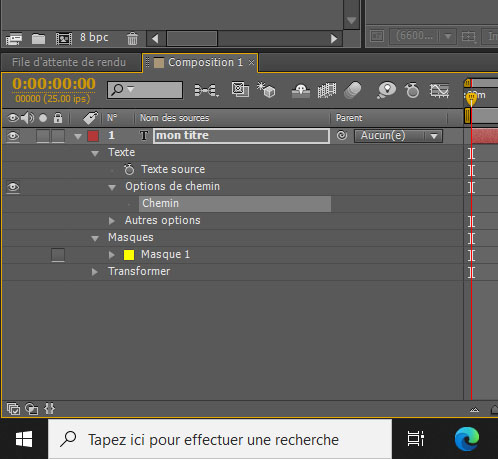The image size is (498, 459).
Task: Switch to File d'attente de rendu tab
Action: 69,62
